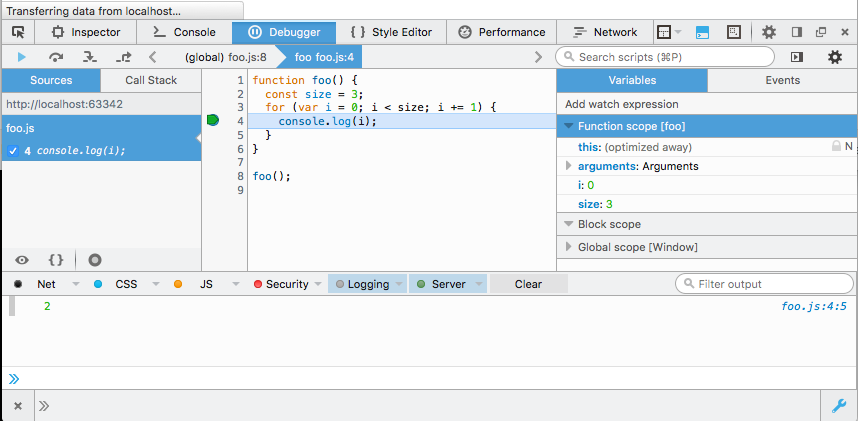The height and width of the screenshot is (421, 858).
Task: Expand the arguments variable entry
Action: coord(569,166)
